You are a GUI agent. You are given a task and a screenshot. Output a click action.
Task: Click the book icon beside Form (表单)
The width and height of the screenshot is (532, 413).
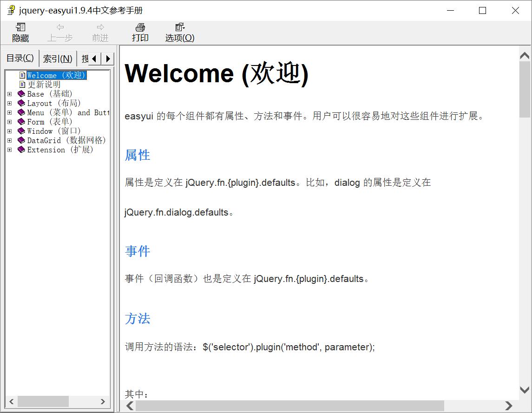pyautogui.click(x=21, y=122)
